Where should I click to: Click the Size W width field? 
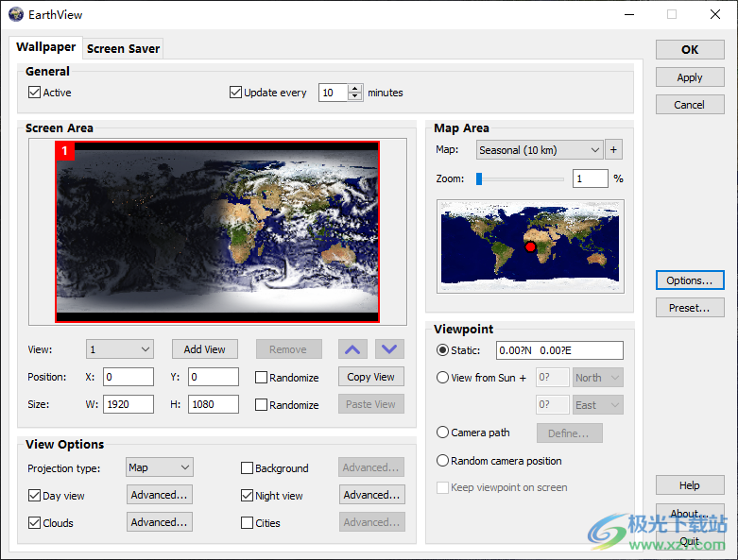point(128,404)
